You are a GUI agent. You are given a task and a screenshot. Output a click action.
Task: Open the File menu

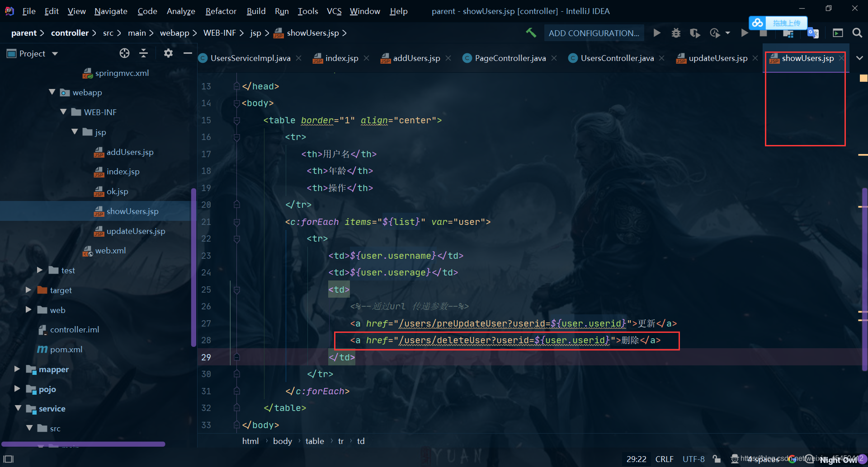(28, 11)
